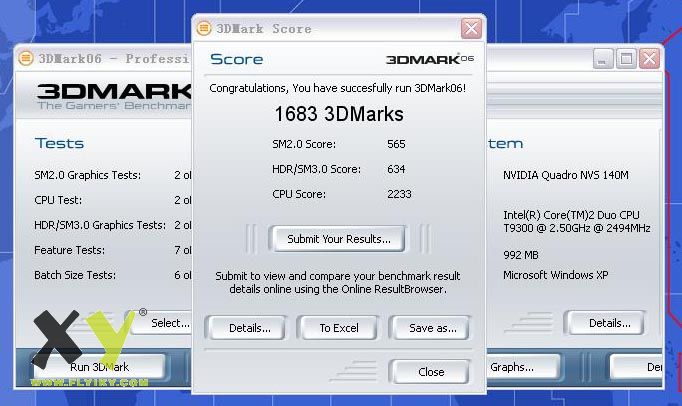This screenshot has height=406, width=682.
Task: Click HDR/SM3.0 Graphics Tests: label
Action: coord(100,225)
